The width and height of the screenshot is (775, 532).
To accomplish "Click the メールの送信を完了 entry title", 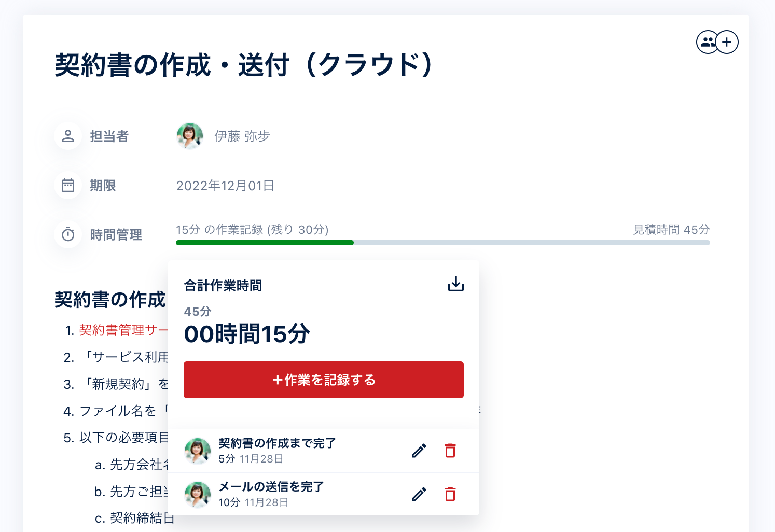I will coord(271,487).
